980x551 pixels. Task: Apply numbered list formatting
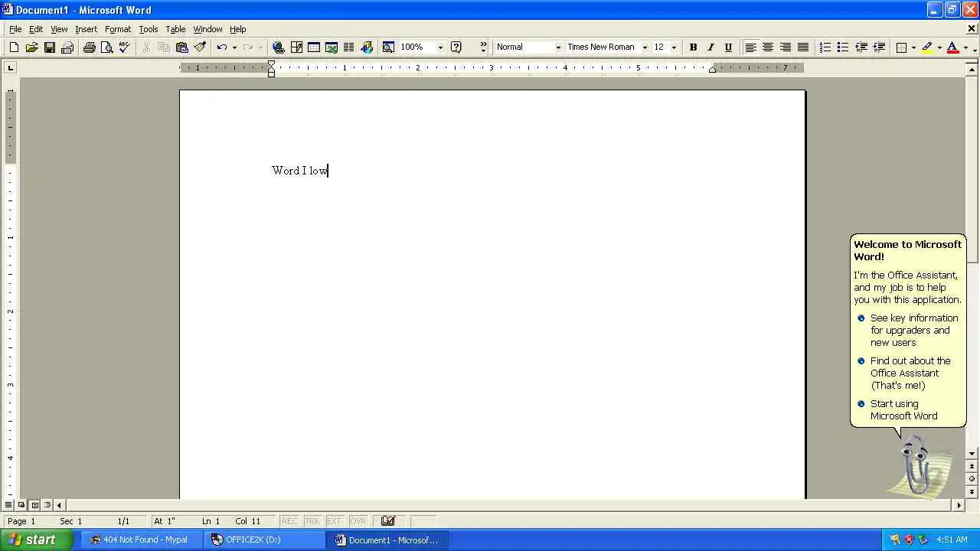pyautogui.click(x=825, y=47)
